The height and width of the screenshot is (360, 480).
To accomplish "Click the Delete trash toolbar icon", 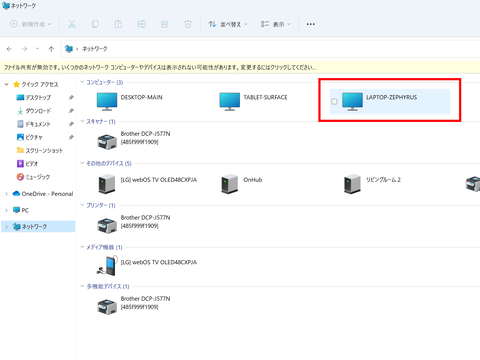I will click(x=188, y=24).
